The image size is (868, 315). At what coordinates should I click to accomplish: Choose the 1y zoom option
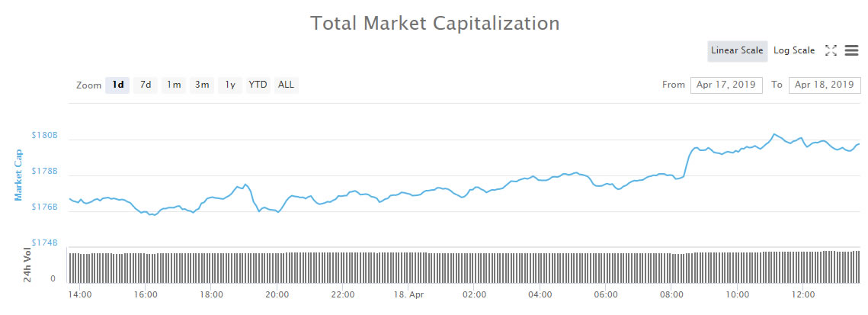pyautogui.click(x=230, y=85)
